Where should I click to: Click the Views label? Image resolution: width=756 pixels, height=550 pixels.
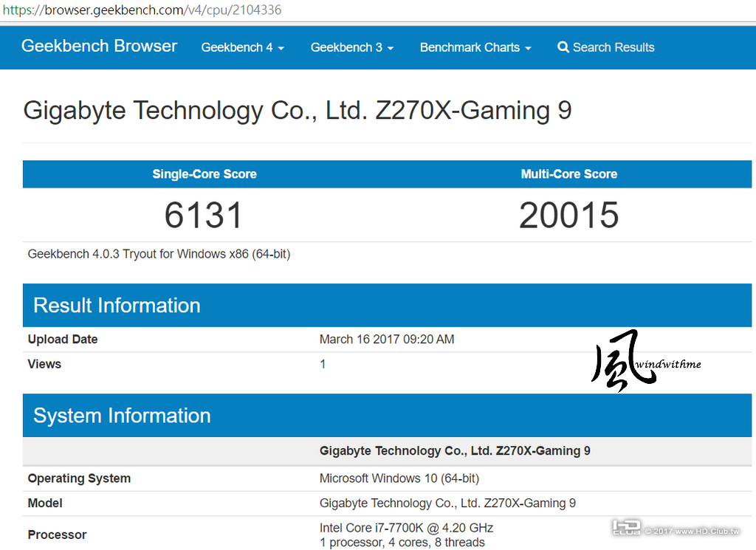click(44, 364)
